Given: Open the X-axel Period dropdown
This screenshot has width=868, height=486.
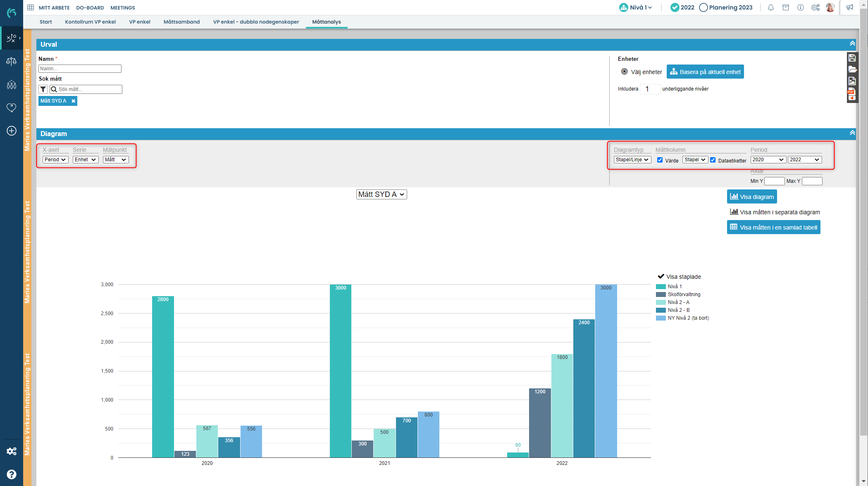Looking at the screenshot, I should point(55,160).
